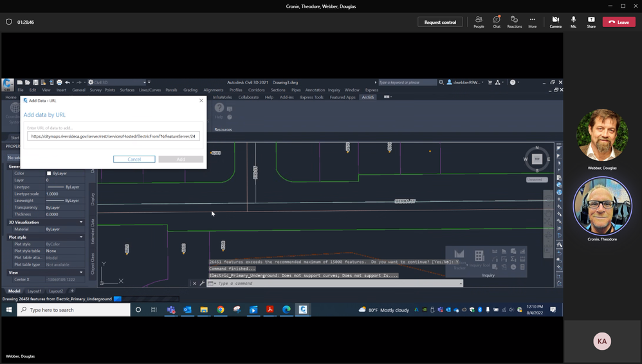Open the People participants list
The width and height of the screenshot is (642, 364).
point(479,22)
